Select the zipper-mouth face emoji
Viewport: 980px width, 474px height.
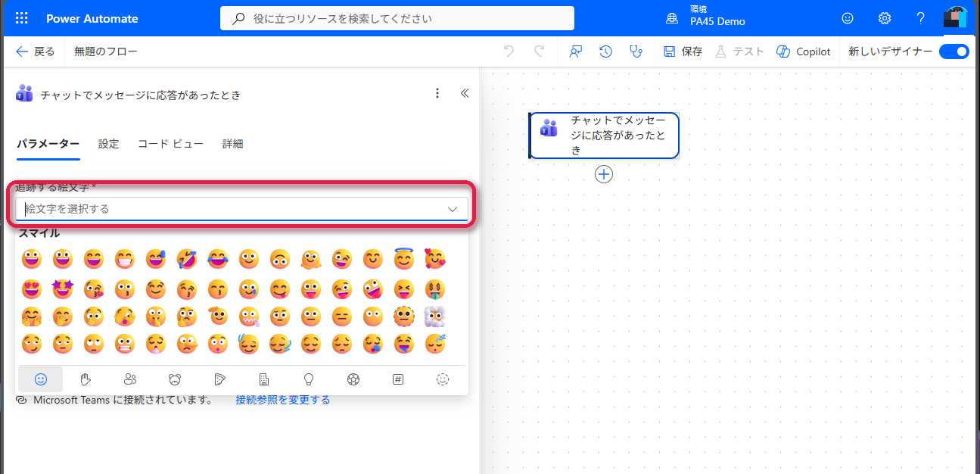[249, 316]
